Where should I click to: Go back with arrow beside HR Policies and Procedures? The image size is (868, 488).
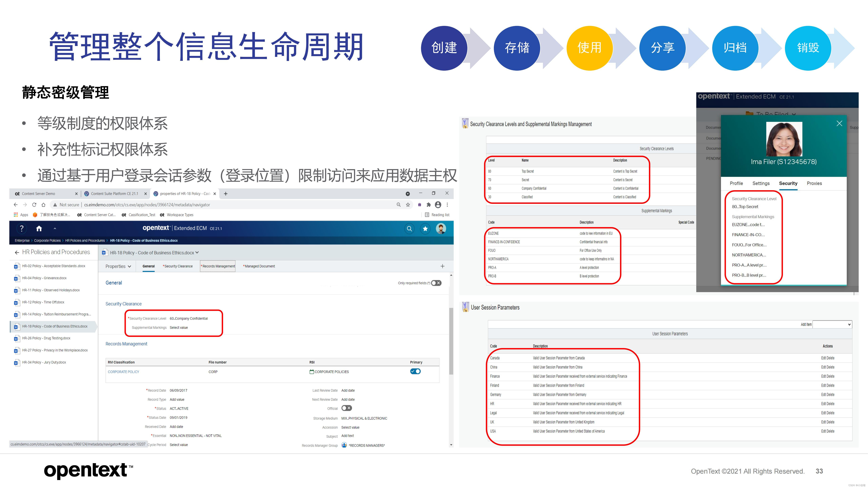(x=17, y=252)
